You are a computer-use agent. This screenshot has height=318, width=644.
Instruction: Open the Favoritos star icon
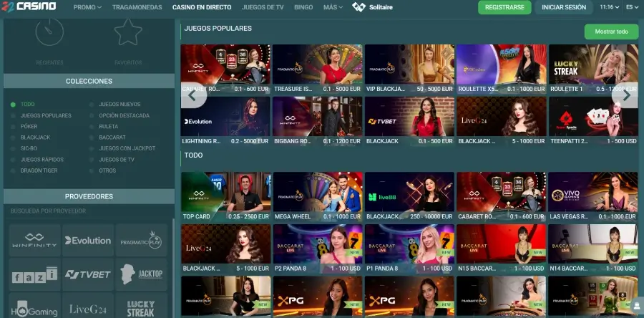[x=128, y=32]
